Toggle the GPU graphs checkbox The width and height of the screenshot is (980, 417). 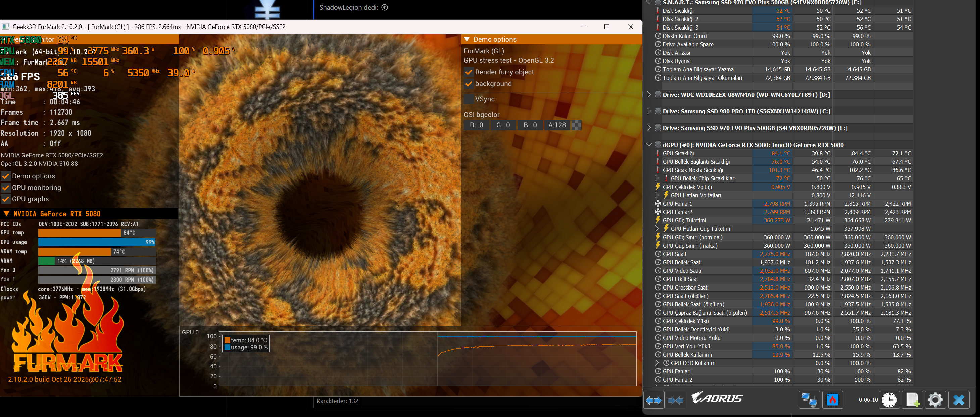click(x=6, y=199)
